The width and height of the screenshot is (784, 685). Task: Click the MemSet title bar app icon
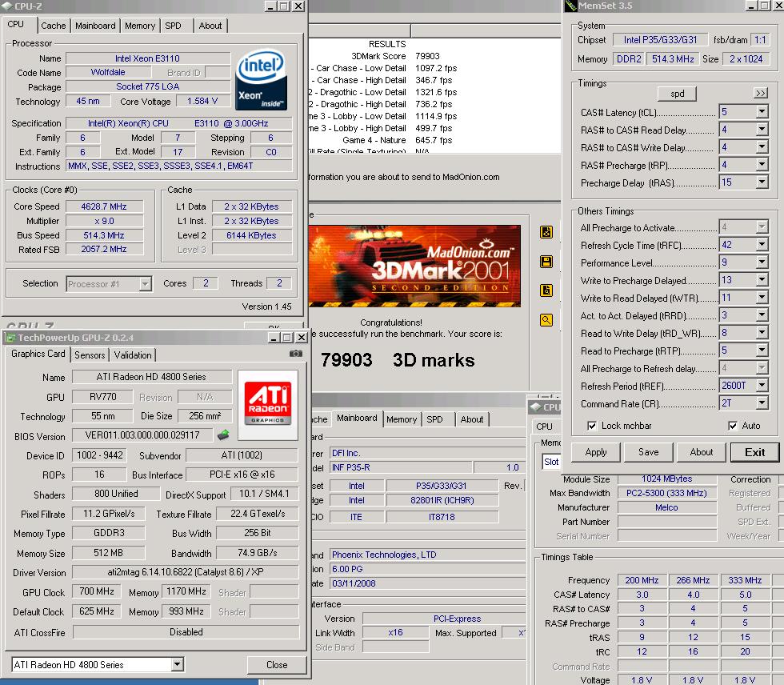pos(570,6)
